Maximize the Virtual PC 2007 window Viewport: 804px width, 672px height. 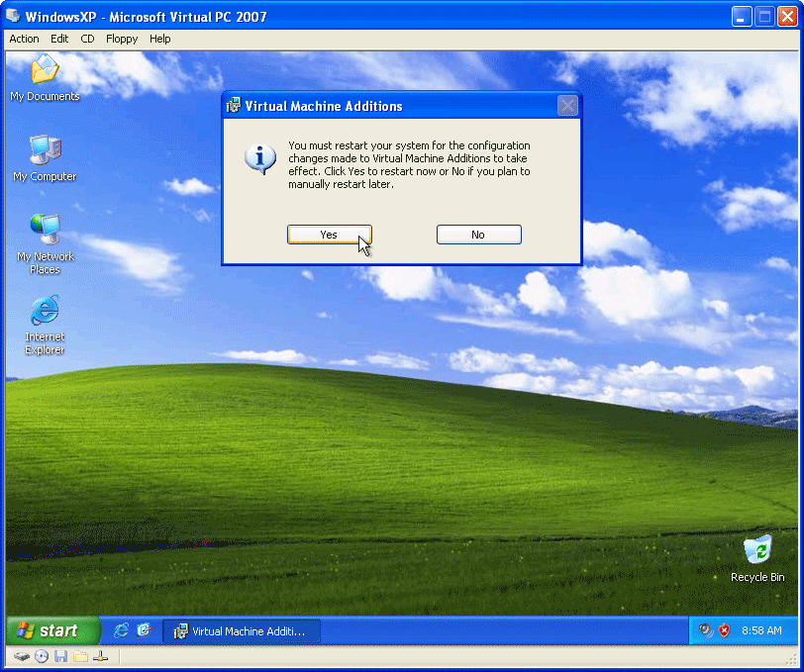[764, 17]
